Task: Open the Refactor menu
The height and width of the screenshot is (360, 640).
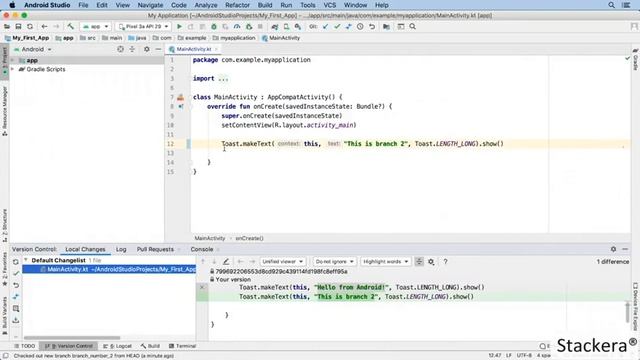Action: [x=237, y=5]
